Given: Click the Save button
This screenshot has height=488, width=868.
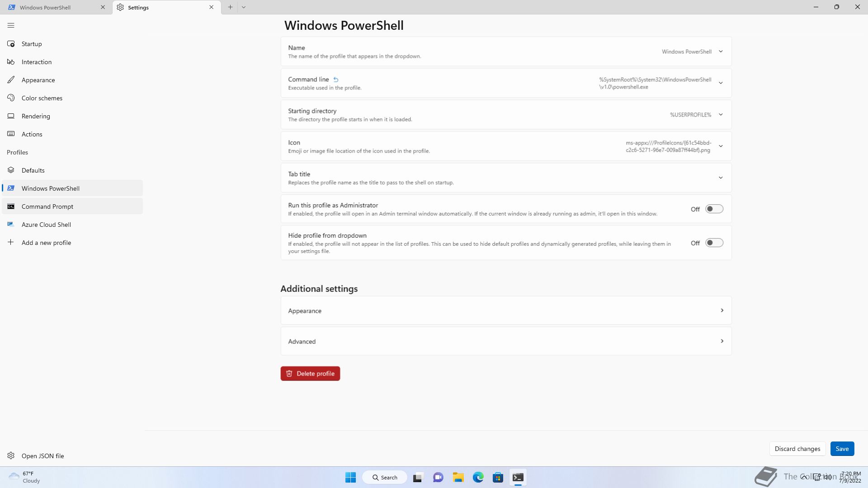Looking at the screenshot, I should [x=842, y=449].
